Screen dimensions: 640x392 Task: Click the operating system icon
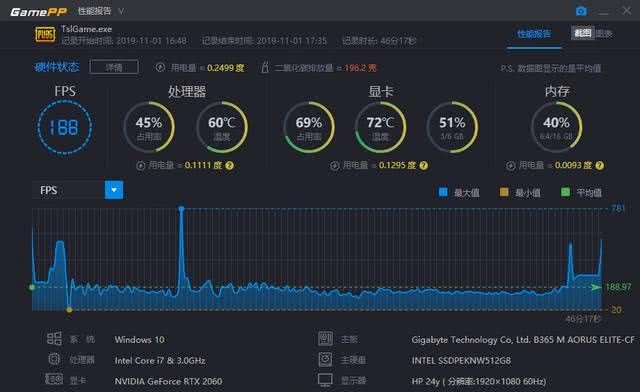pyautogui.click(x=54, y=339)
